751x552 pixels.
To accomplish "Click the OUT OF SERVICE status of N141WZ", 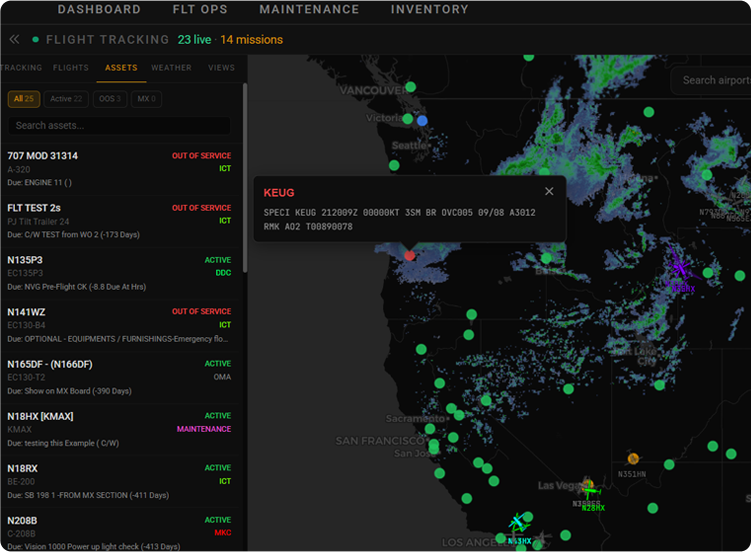I will pos(202,311).
